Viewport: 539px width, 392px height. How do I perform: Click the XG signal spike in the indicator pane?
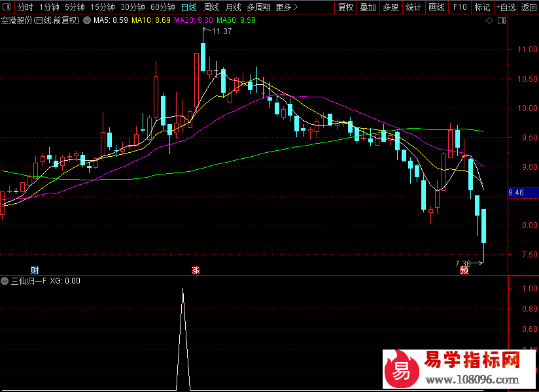[183, 339]
